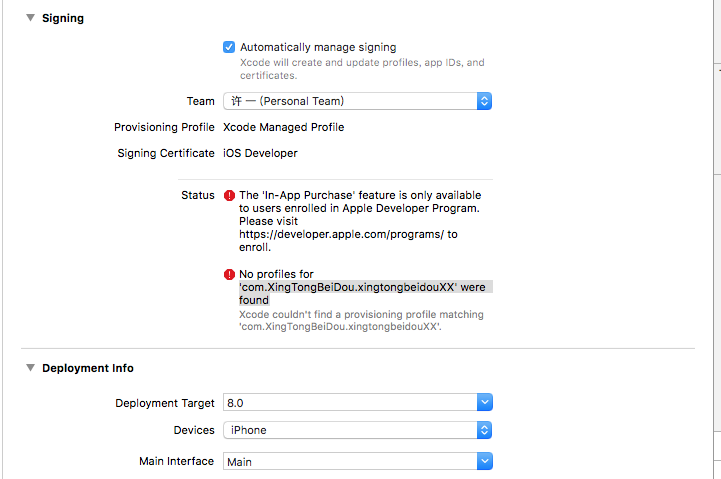The height and width of the screenshot is (479, 721).
Task: Uncheck Automatically manage signing checkbox
Action: point(229,47)
